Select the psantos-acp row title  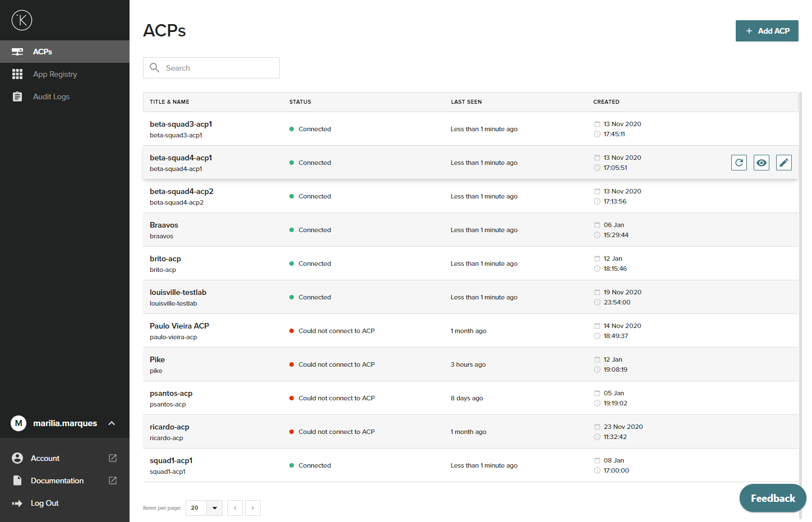click(171, 393)
